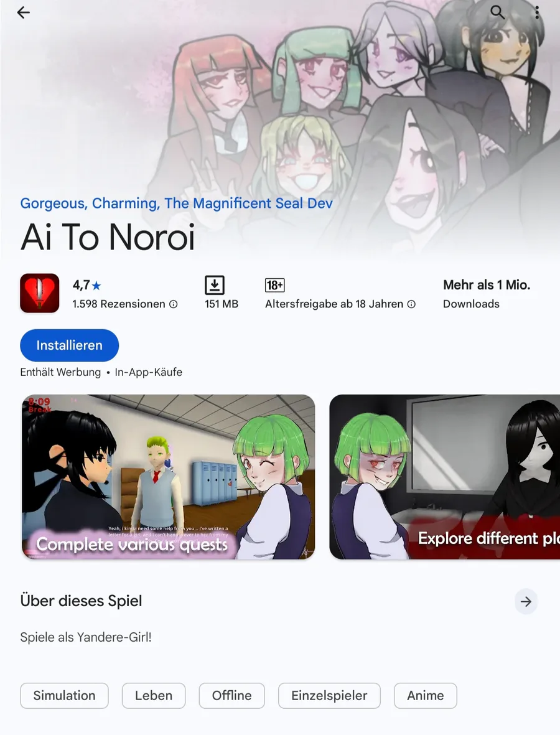Tap the info icon beside Rezensionen
The height and width of the screenshot is (735, 560).
point(174,304)
